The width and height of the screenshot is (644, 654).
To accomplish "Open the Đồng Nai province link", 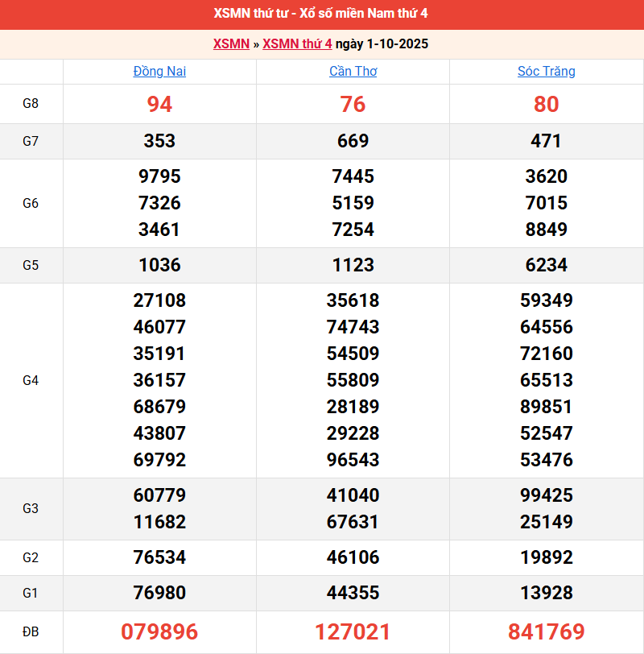I will 159,72.
